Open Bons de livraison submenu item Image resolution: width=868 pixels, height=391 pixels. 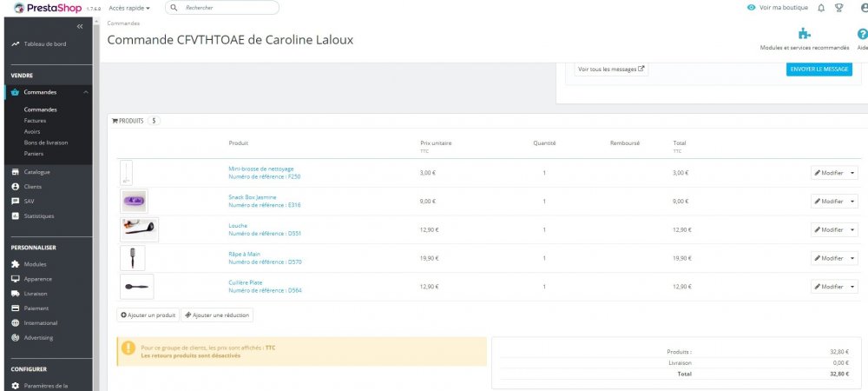click(x=46, y=142)
